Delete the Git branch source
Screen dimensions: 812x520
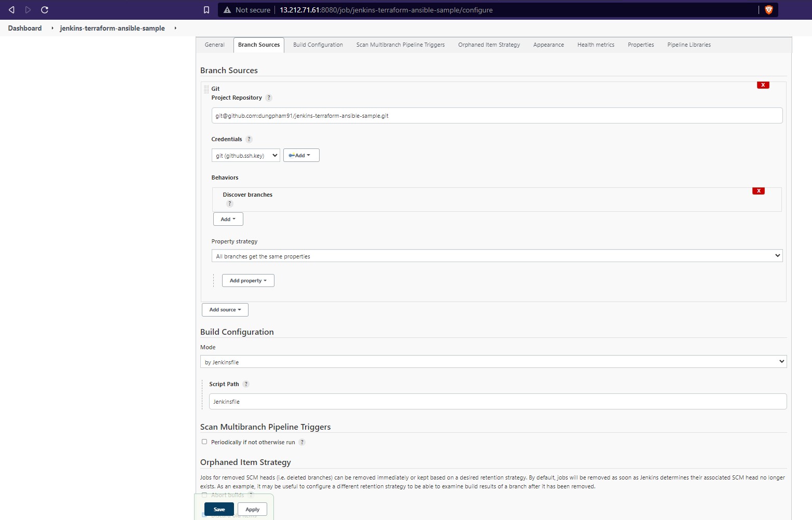(x=763, y=85)
